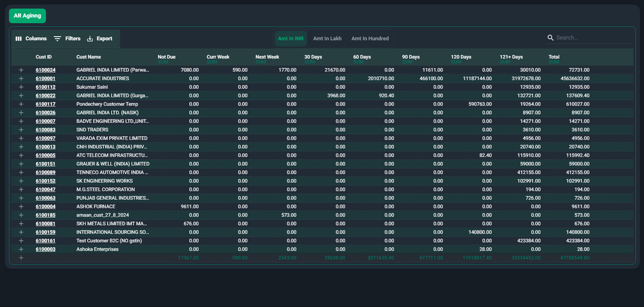Image resolution: width=644 pixels, height=307 pixels.
Task: Click the AR Aging button
Action: (x=27, y=16)
